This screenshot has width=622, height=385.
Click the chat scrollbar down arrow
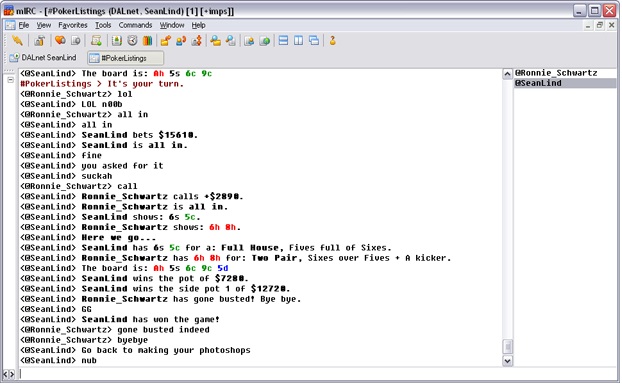(x=507, y=361)
